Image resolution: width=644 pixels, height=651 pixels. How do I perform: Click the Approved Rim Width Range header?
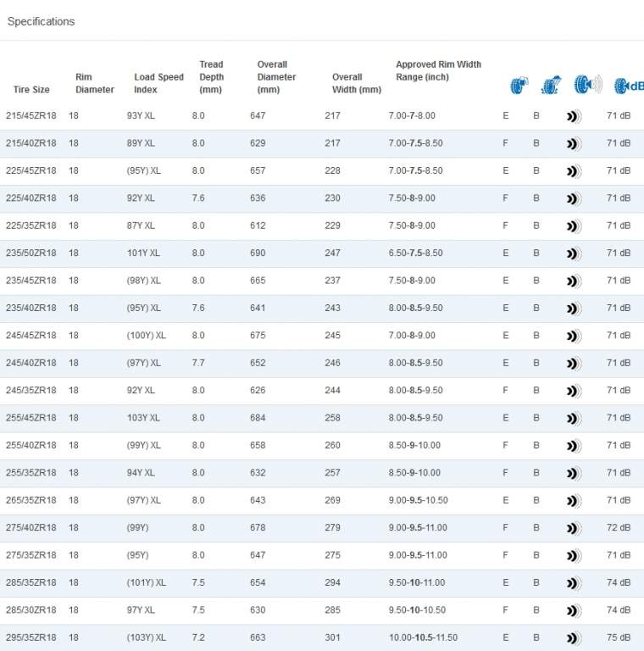pyautogui.click(x=438, y=70)
